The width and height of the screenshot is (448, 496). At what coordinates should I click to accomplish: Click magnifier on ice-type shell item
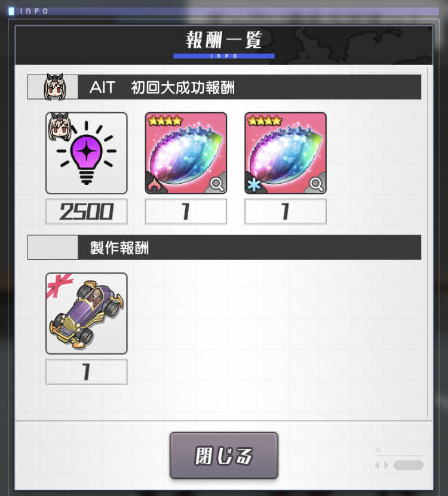pyautogui.click(x=317, y=184)
